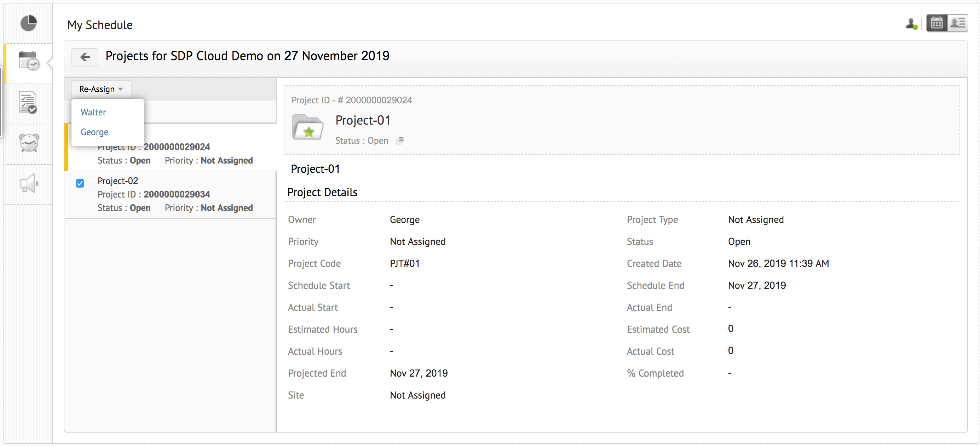
Task: Choose Walter in the Re-Assign menu
Action: (x=93, y=112)
